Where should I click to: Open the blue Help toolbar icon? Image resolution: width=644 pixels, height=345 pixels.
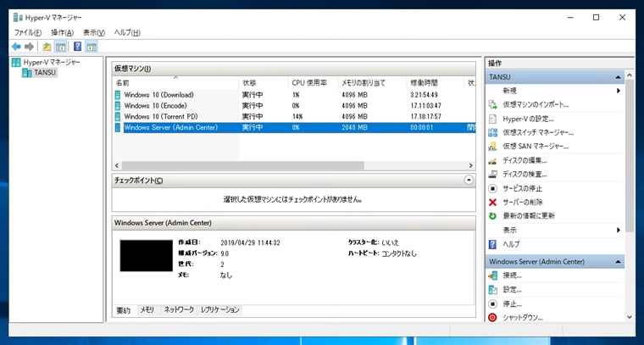(78, 47)
